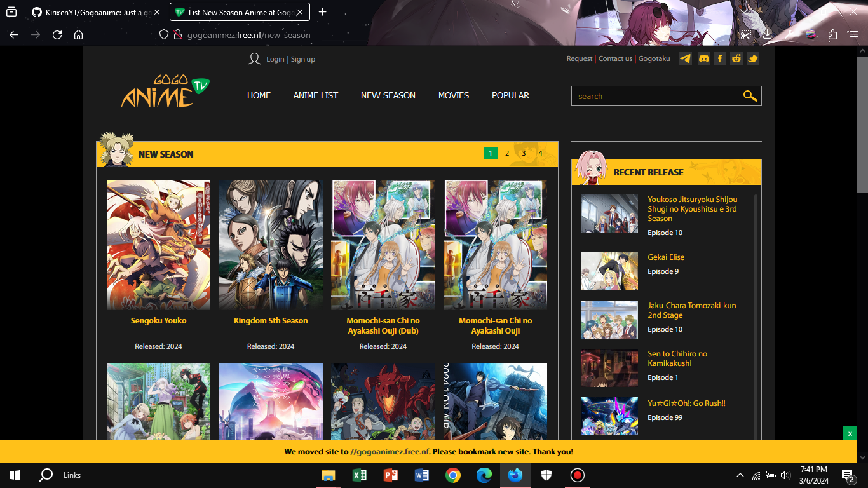Open Kingdom 5th Season title link
Image resolution: width=868 pixels, height=488 pixels.
(x=271, y=321)
